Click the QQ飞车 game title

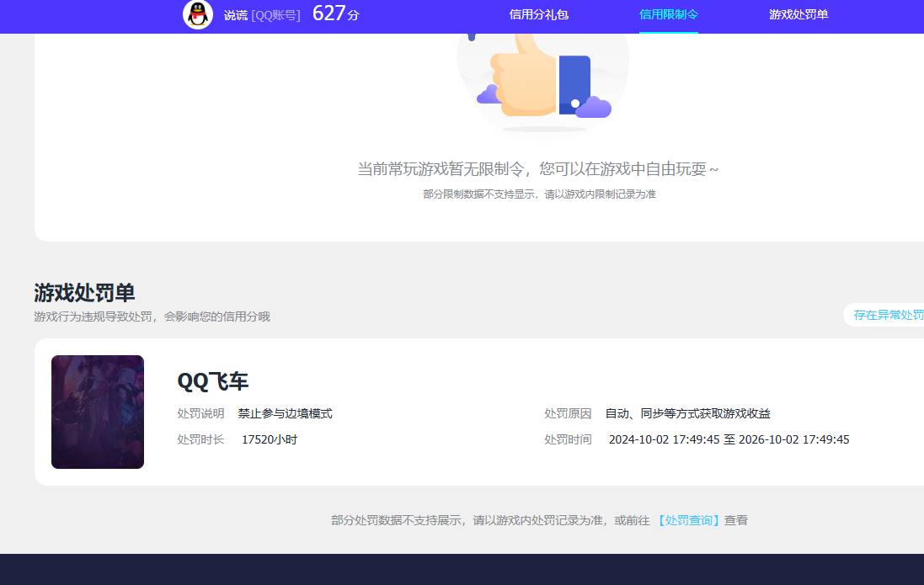(x=212, y=381)
